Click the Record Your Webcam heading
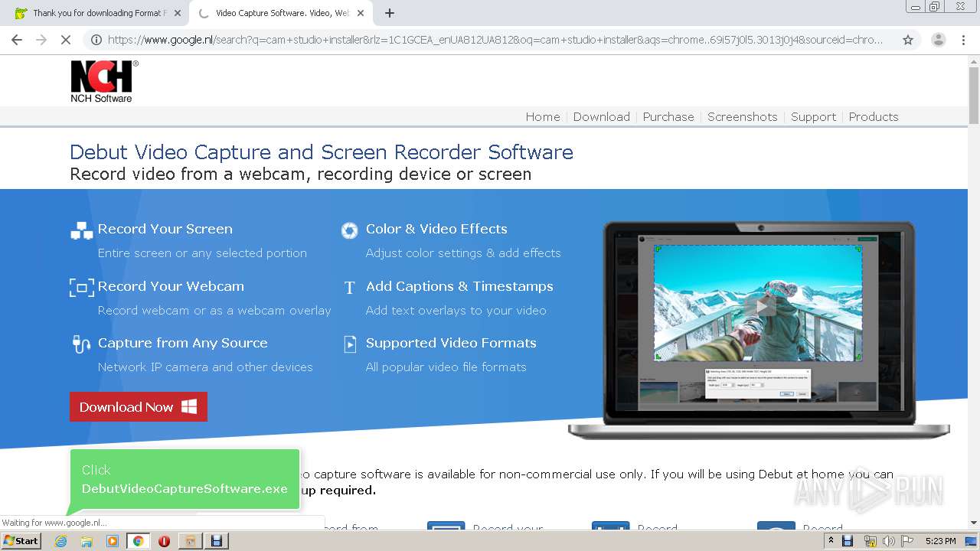Screen dimensions: 980x551 pyautogui.click(x=171, y=286)
